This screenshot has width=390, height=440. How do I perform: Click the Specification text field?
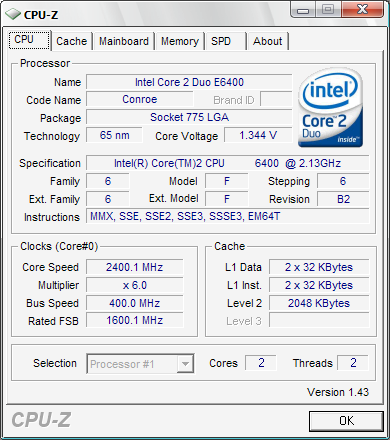(x=228, y=163)
